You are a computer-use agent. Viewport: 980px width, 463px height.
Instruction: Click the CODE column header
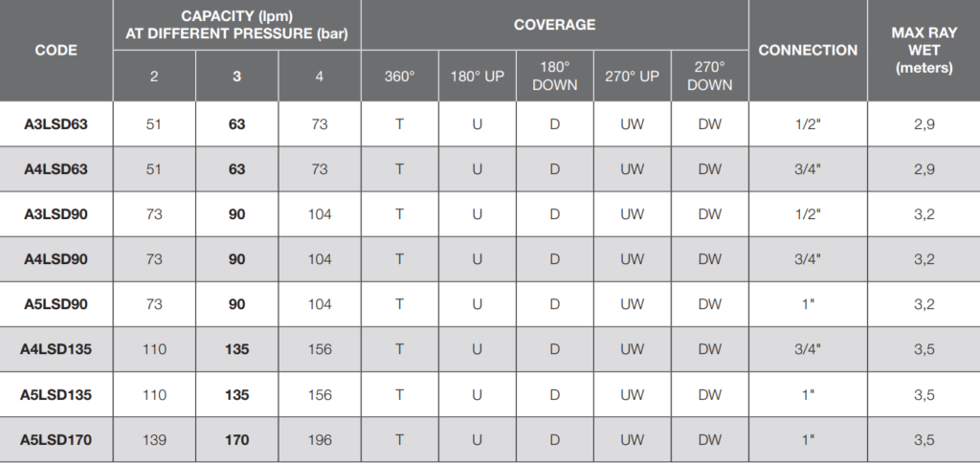coord(56,50)
